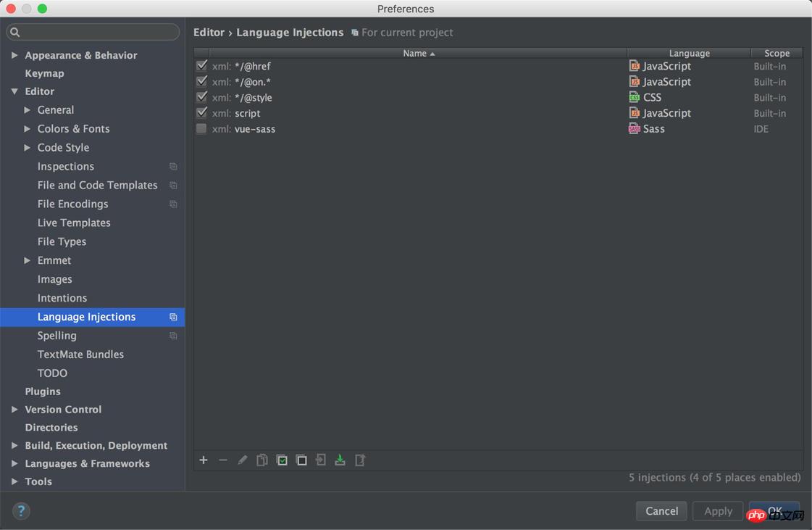This screenshot has height=530, width=812.
Task: Edit the selected injection with pencil icon
Action: (243, 460)
